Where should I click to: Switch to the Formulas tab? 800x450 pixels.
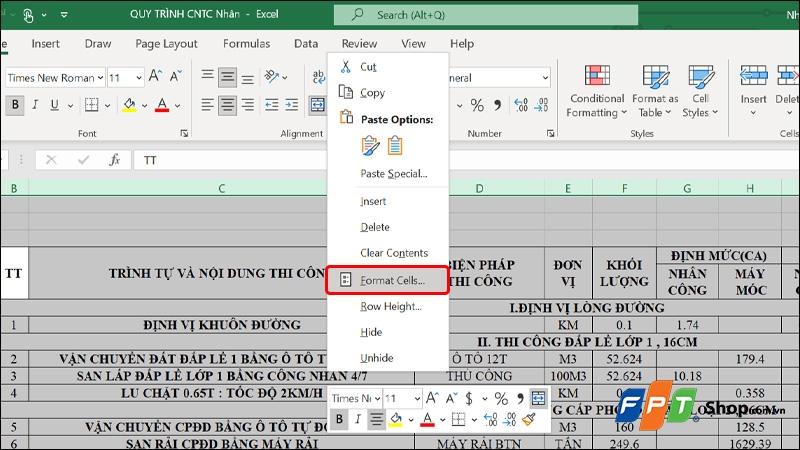click(246, 44)
